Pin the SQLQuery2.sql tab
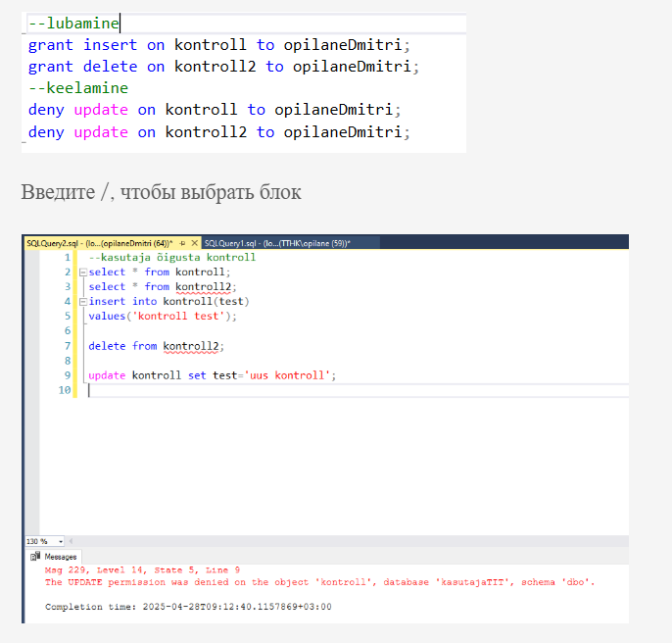This screenshot has height=643, width=672. [x=182, y=243]
